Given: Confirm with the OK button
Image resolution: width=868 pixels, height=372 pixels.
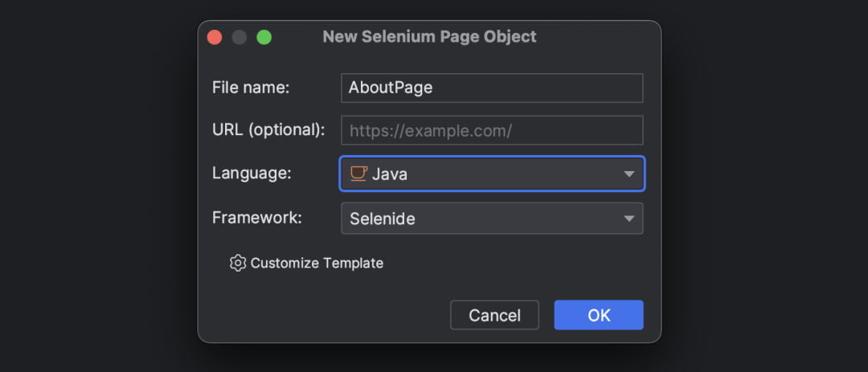Looking at the screenshot, I should (x=599, y=315).
